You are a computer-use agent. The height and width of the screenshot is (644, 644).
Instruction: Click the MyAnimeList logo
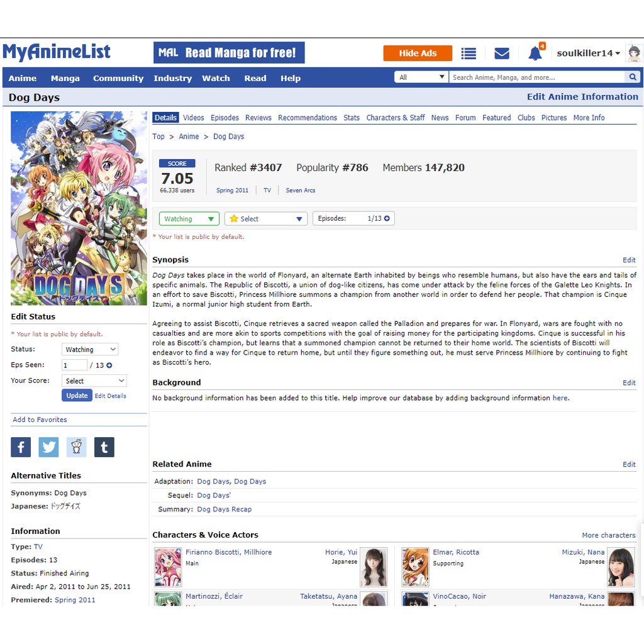(57, 52)
